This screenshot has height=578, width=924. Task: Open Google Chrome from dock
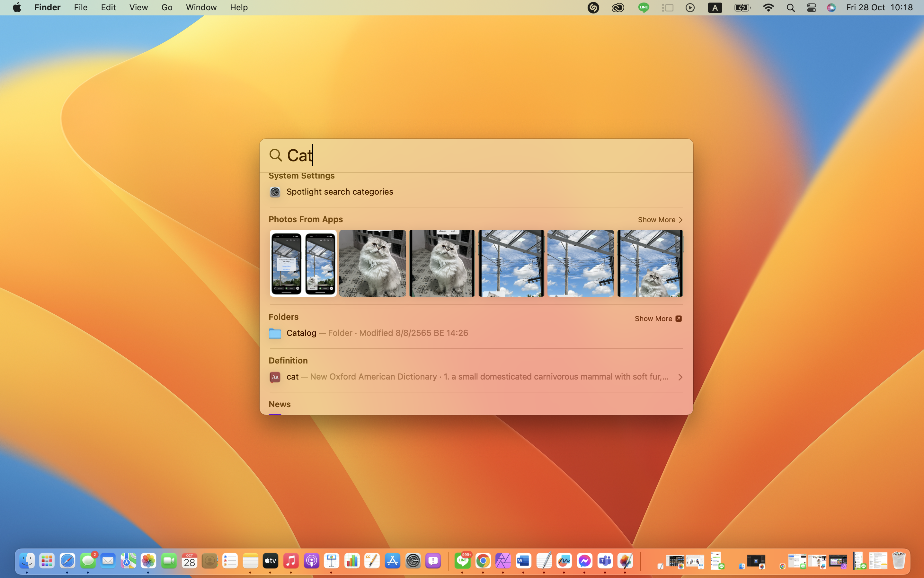[483, 561]
